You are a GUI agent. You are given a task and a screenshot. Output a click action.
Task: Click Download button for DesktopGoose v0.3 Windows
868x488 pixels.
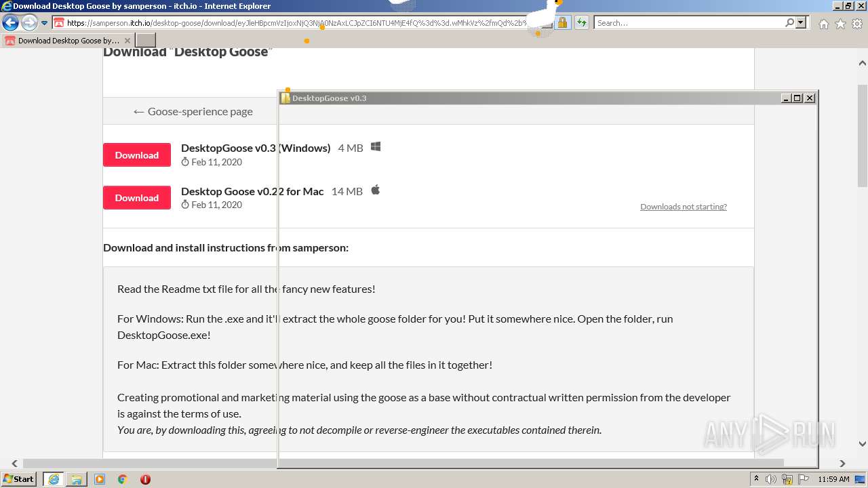[137, 155]
